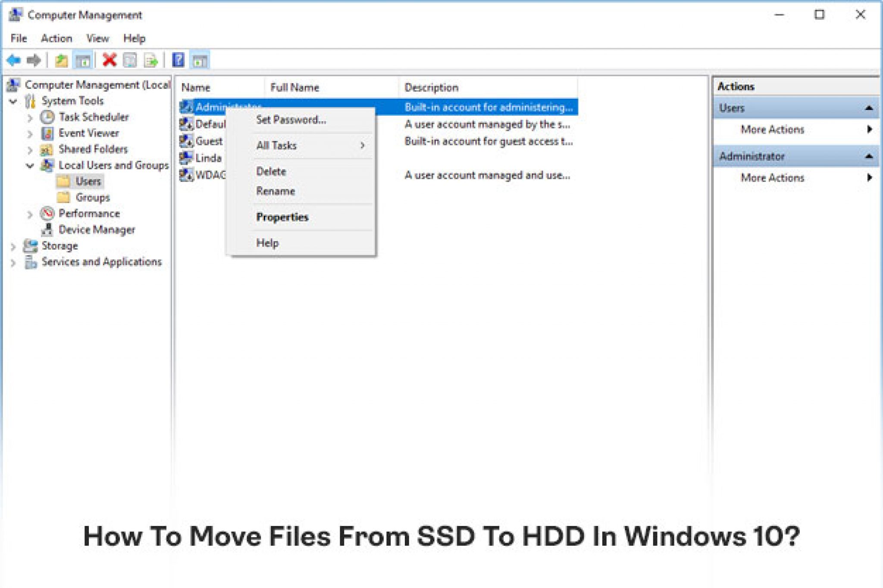Open the Help menu in menu bar

tap(134, 38)
